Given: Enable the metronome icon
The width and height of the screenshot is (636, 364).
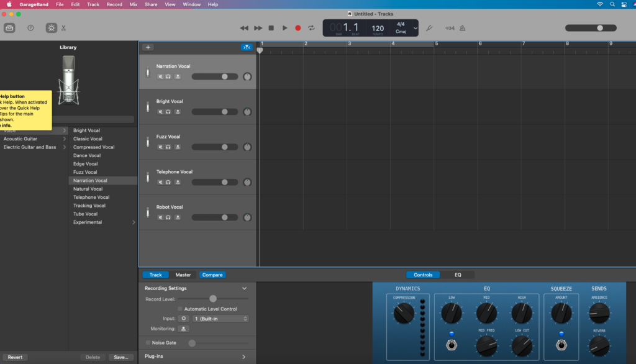Looking at the screenshot, I should 463,28.
